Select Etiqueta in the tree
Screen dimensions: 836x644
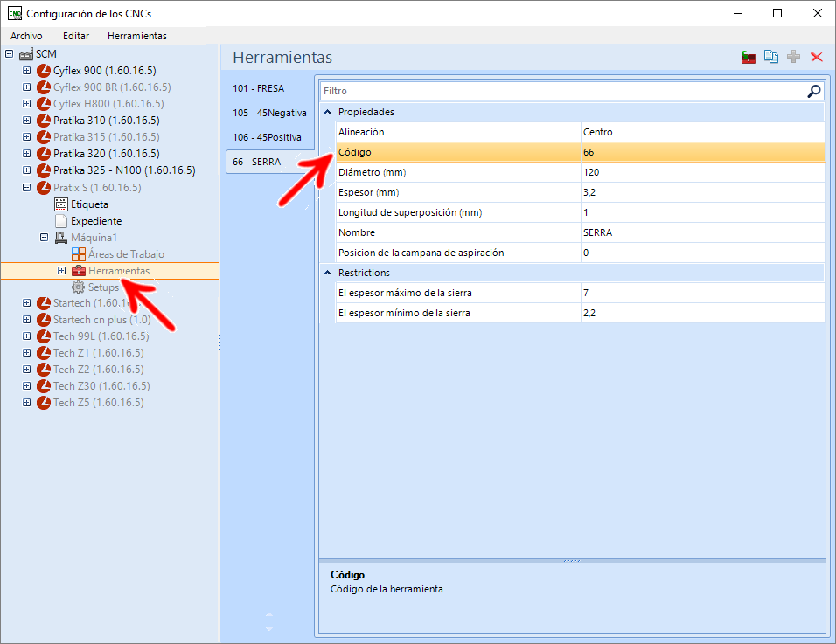[x=89, y=204]
